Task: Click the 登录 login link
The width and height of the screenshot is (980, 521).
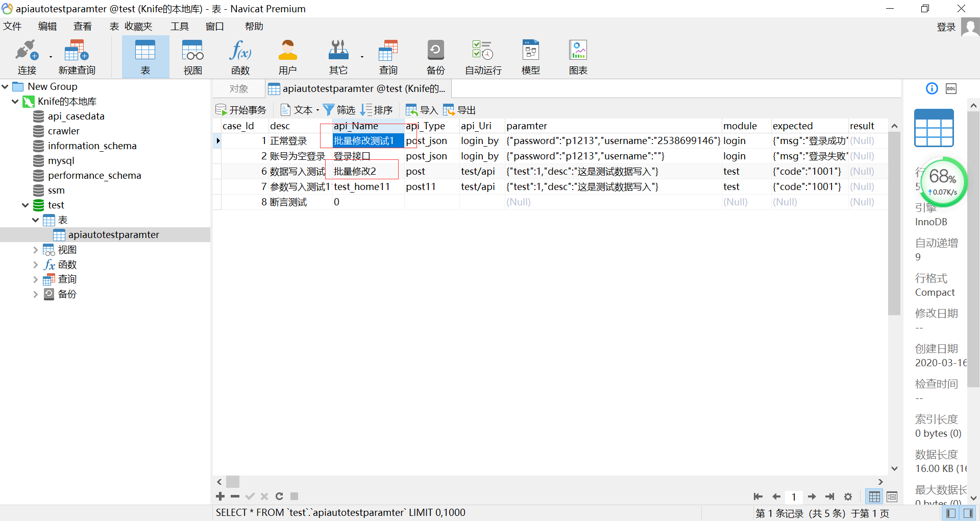Action: pyautogui.click(x=946, y=27)
